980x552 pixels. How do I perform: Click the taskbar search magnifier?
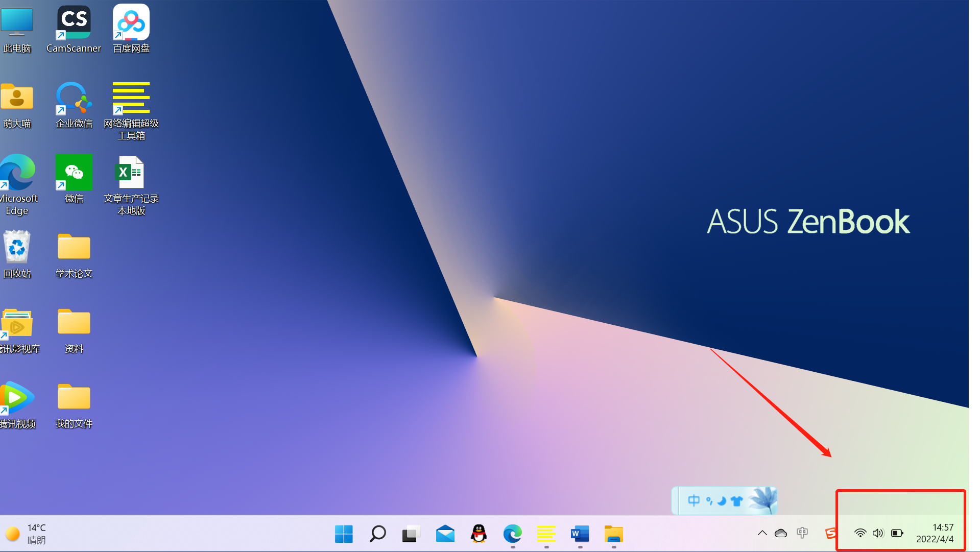point(377,534)
